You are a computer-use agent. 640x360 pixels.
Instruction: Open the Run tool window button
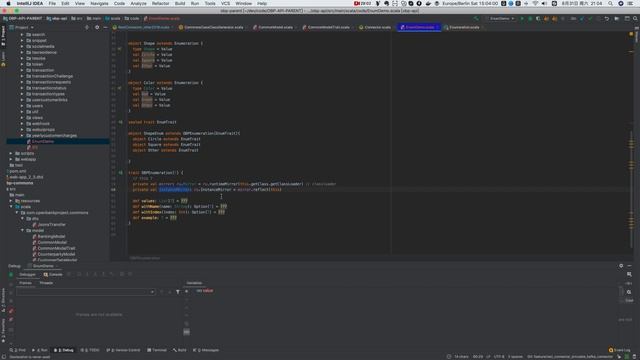point(40,350)
